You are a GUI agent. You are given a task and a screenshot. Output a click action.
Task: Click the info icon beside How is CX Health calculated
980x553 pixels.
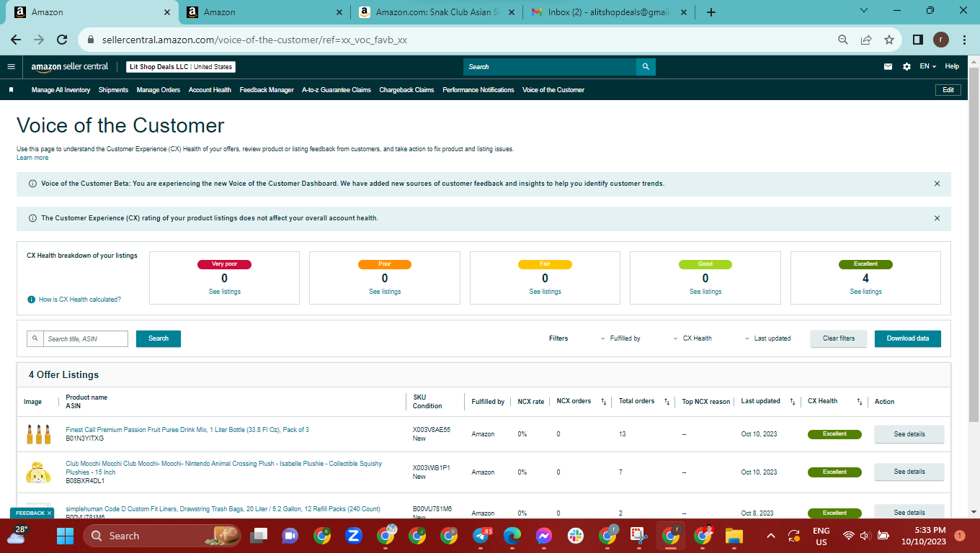click(31, 300)
